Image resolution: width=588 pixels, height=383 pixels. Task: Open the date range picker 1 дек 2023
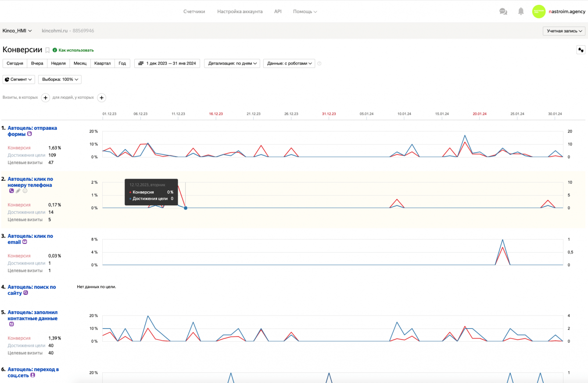(167, 64)
